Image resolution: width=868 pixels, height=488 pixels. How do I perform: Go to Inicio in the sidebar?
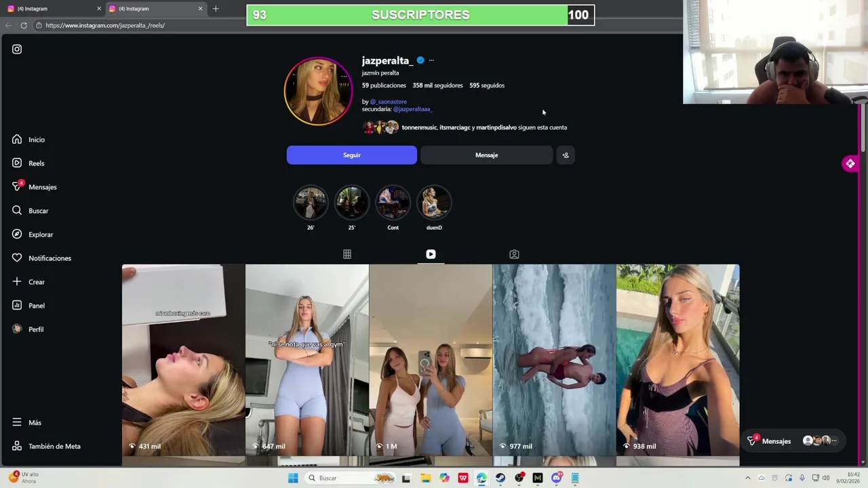click(28, 140)
